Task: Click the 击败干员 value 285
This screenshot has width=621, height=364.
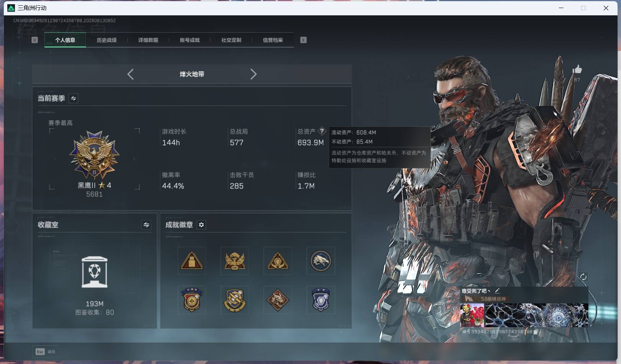Action: coord(237,186)
